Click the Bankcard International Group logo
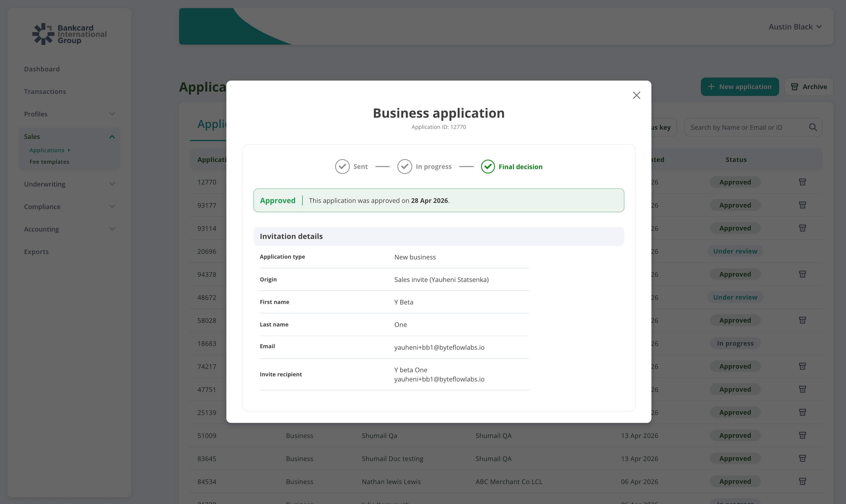 point(69,34)
